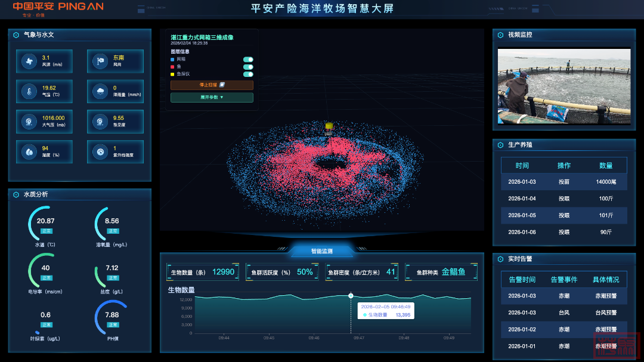This screenshot has width=644, height=362.
Task: Disable the 鱼 layer switch
Action: click(248, 67)
